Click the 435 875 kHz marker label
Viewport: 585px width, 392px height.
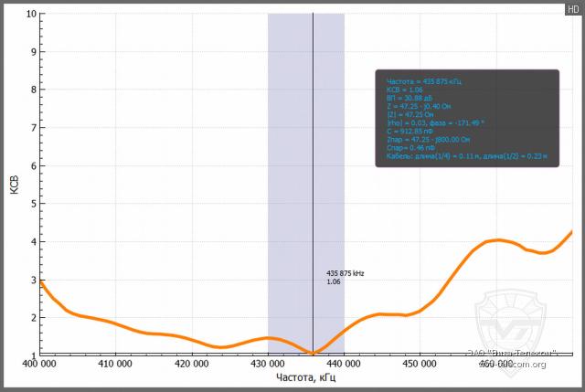[x=346, y=273]
